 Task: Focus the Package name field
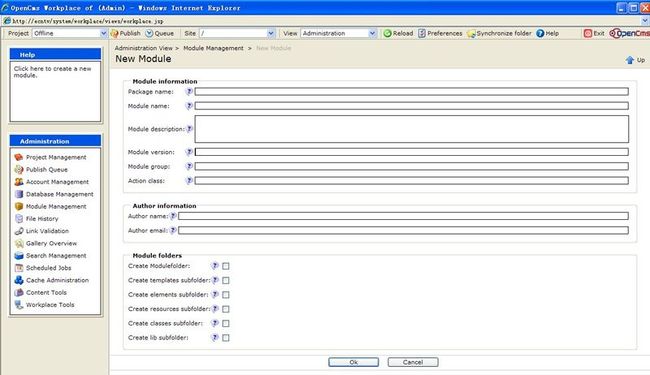412,92
